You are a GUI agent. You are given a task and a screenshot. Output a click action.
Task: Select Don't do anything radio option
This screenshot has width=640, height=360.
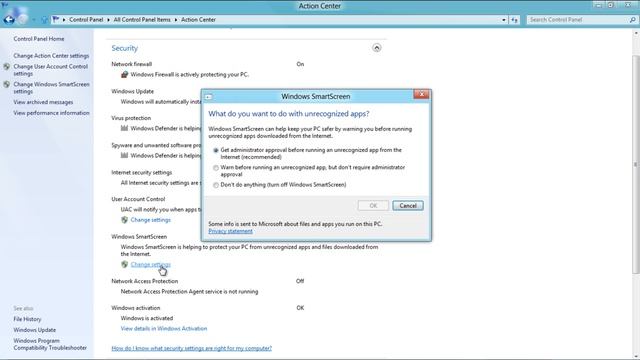pos(216,185)
